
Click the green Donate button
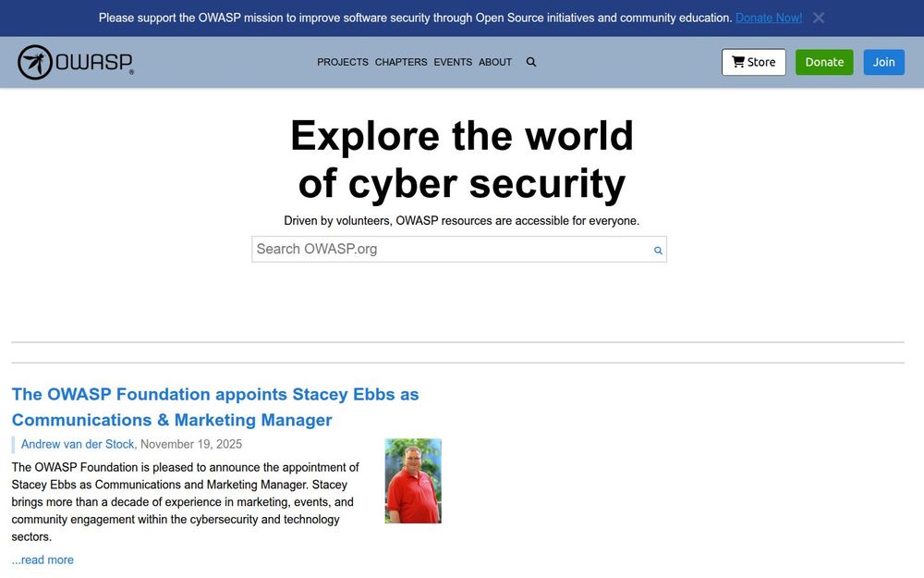pyautogui.click(x=824, y=62)
